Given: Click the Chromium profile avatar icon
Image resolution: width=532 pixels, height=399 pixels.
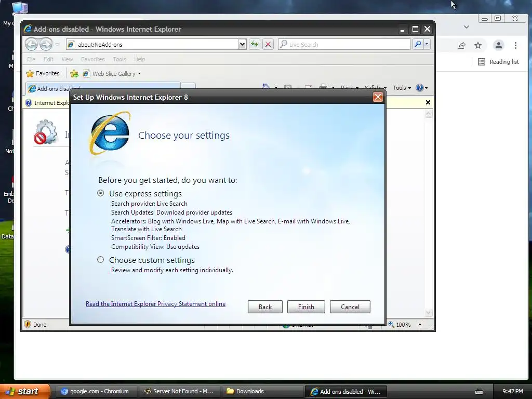Looking at the screenshot, I should (x=498, y=45).
